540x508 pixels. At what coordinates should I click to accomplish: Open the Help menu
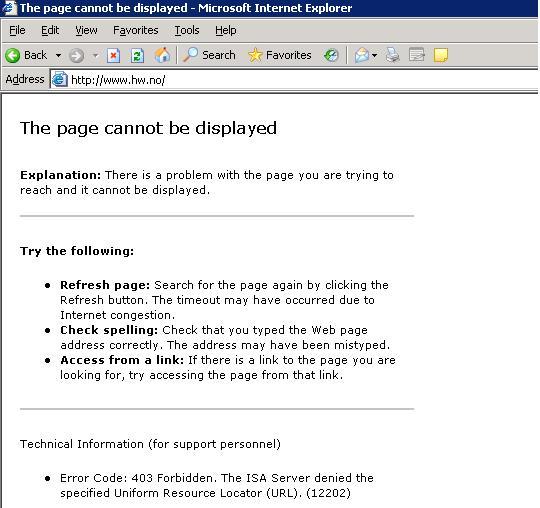[226, 30]
